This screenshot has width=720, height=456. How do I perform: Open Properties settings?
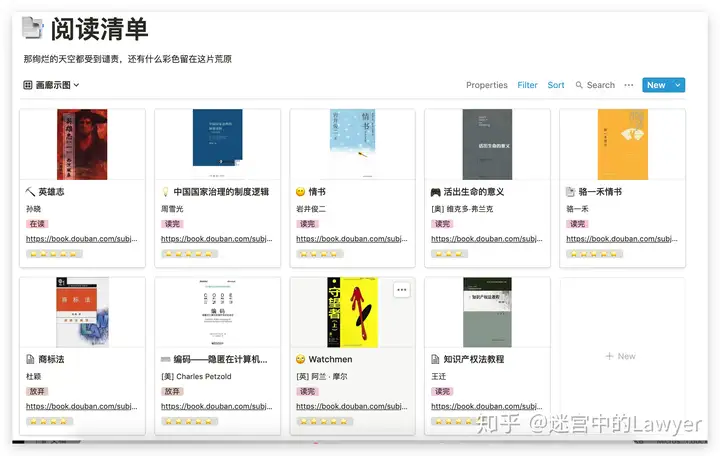pos(487,85)
